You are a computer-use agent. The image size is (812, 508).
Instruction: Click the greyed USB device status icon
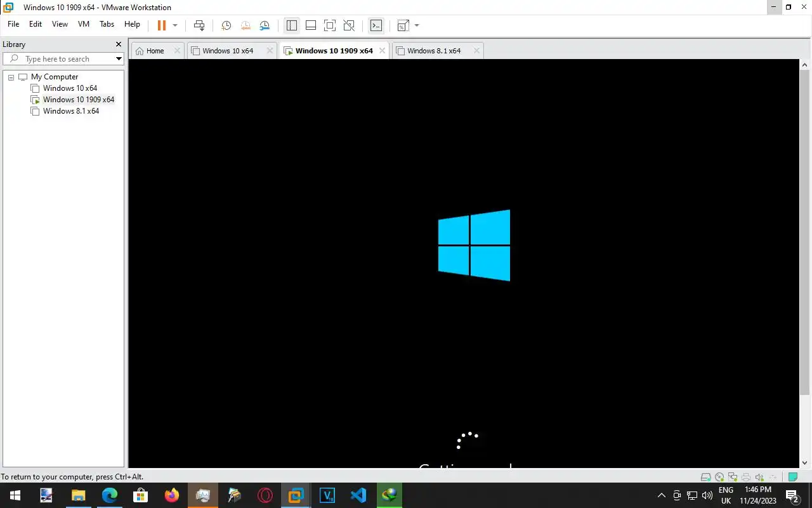pyautogui.click(x=773, y=477)
